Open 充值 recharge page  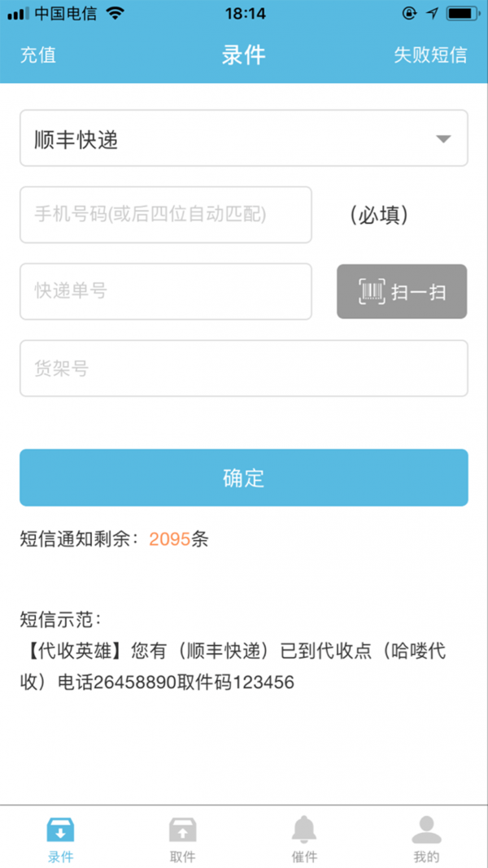pos(38,55)
